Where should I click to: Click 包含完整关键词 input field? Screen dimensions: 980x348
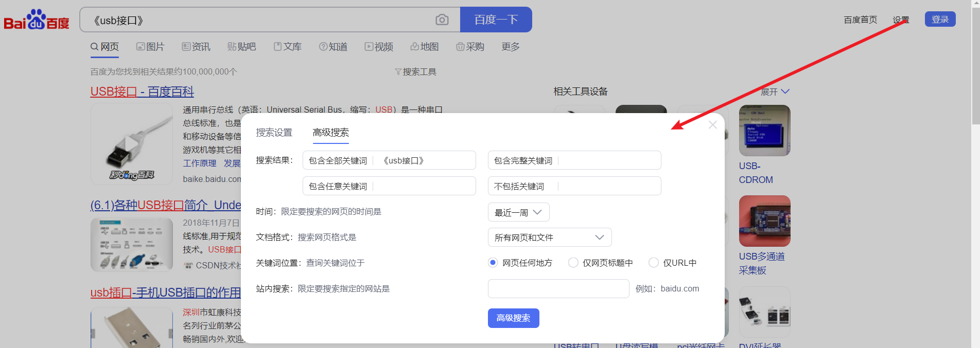pyautogui.click(x=574, y=160)
